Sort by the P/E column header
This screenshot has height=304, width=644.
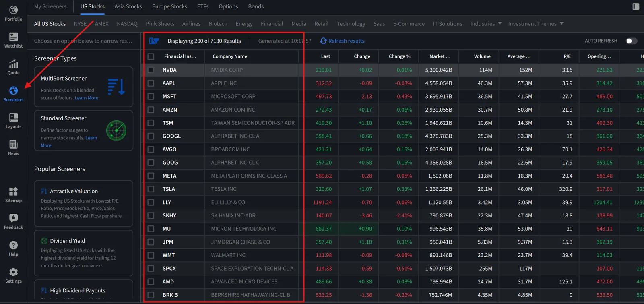point(567,56)
